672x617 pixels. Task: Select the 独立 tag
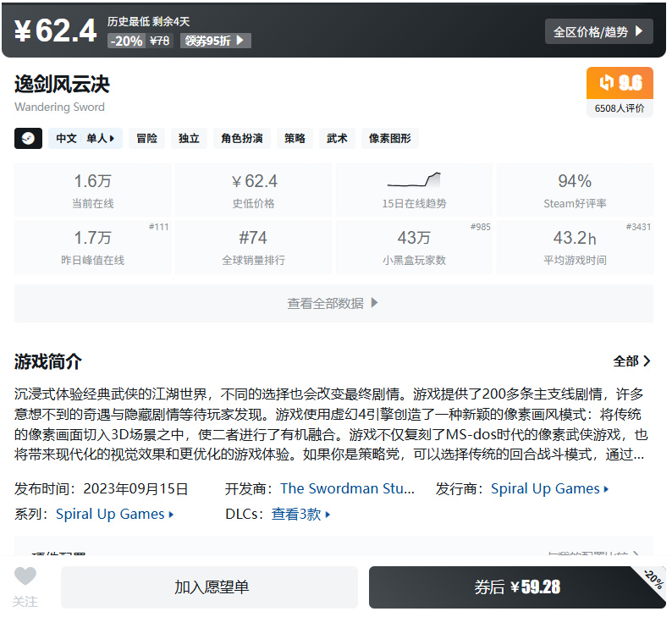(x=189, y=139)
